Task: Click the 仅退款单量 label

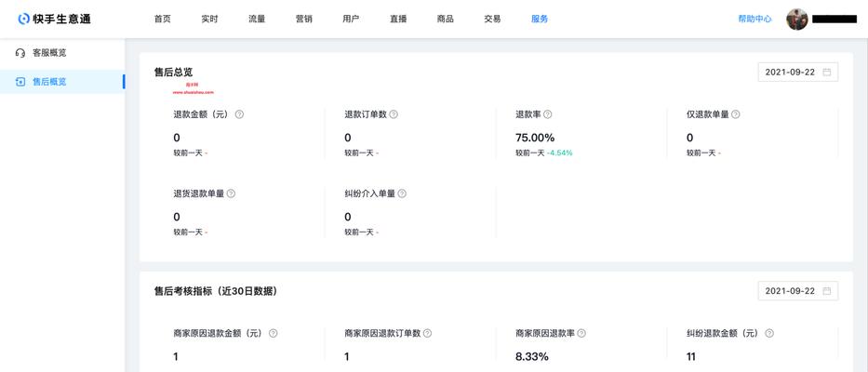Action: pos(707,114)
